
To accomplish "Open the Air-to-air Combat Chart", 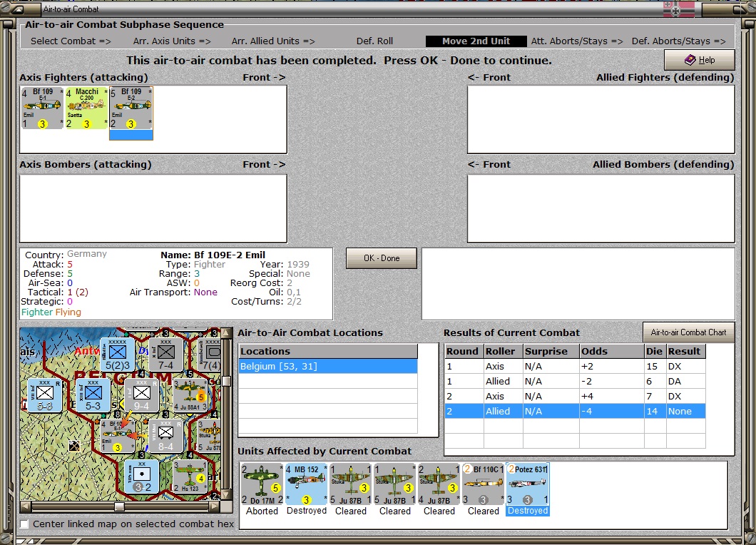I will pos(688,332).
